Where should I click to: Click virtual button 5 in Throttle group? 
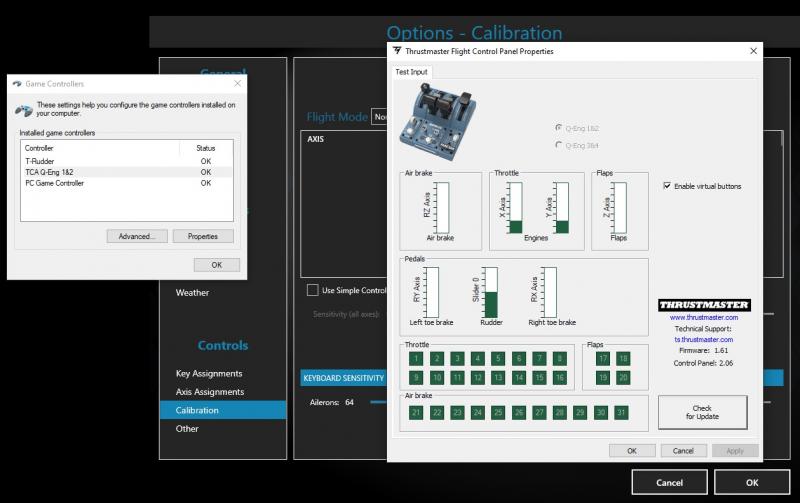498,359
